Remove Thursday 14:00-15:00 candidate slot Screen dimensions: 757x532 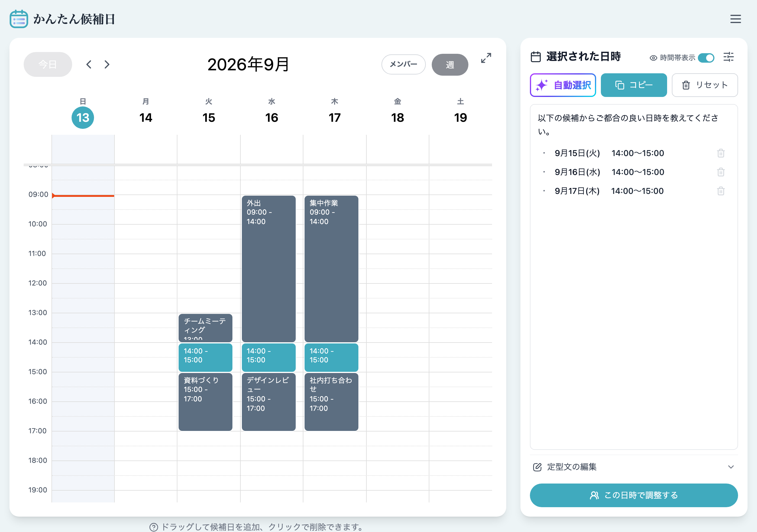pyautogui.click(x=331, y=357)
